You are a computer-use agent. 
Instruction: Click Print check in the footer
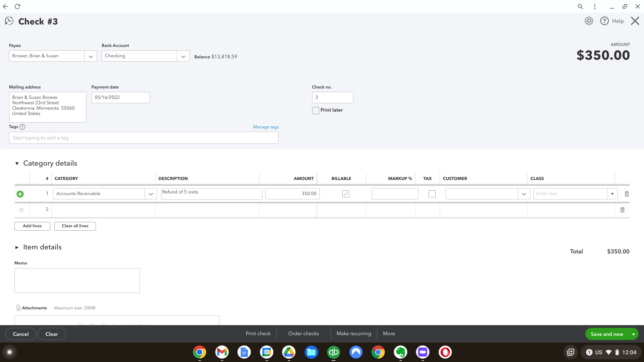coord(258,334)
